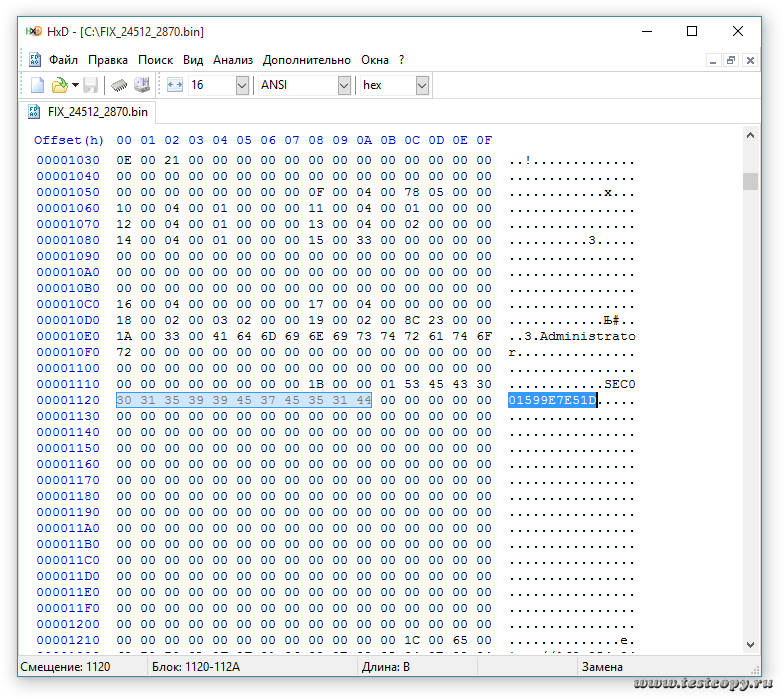Viewport: 784px width, 699px height.
Task: Click the HxD document icon in menu bar
Action: coord(34,60)
